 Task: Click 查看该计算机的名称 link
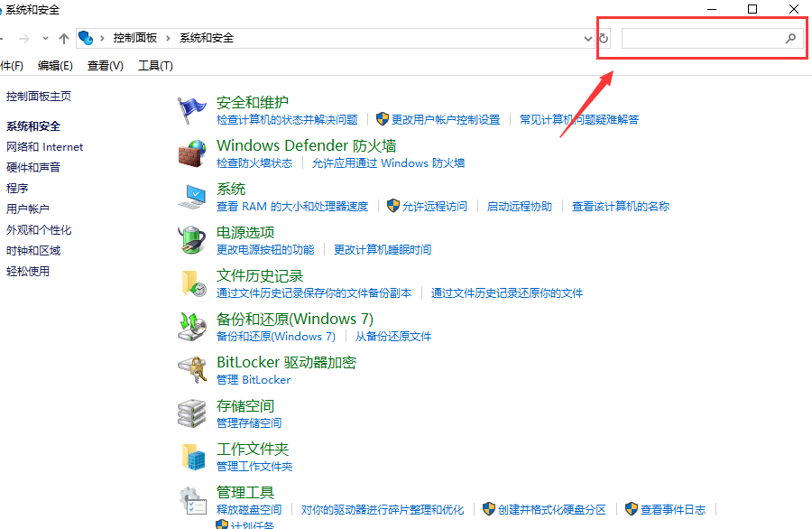621,207
